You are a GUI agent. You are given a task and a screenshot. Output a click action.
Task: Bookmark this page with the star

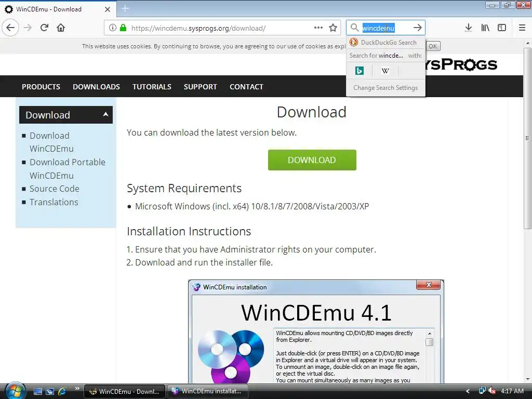pyautogui.click(x=333, y=28)
